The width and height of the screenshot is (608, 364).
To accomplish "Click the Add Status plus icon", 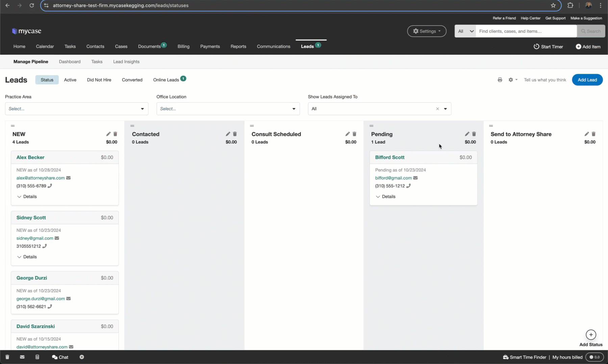I will point(591,335).
